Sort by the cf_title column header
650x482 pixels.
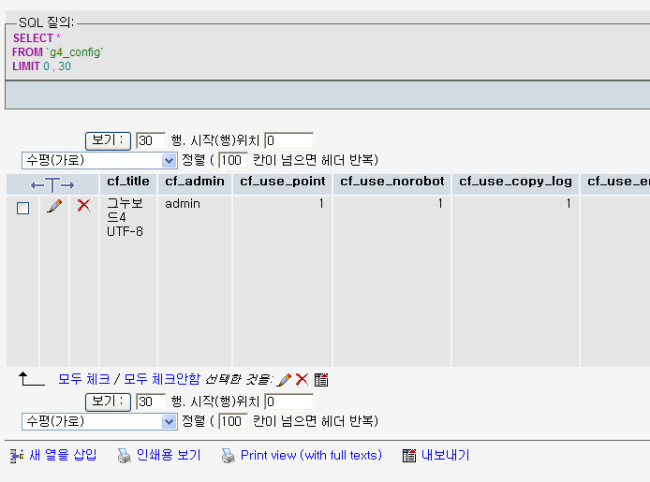[x=128, y=182]
